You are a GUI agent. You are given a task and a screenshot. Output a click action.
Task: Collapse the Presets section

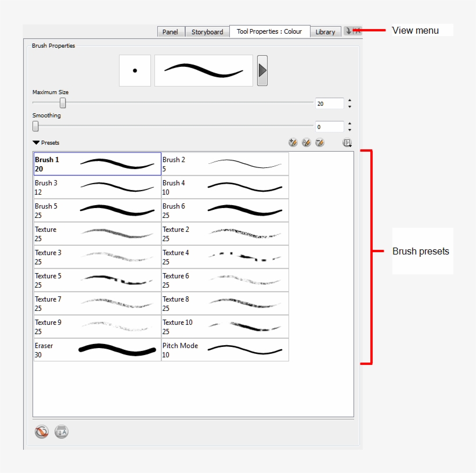pyautogui.click(x=35, y=142)
